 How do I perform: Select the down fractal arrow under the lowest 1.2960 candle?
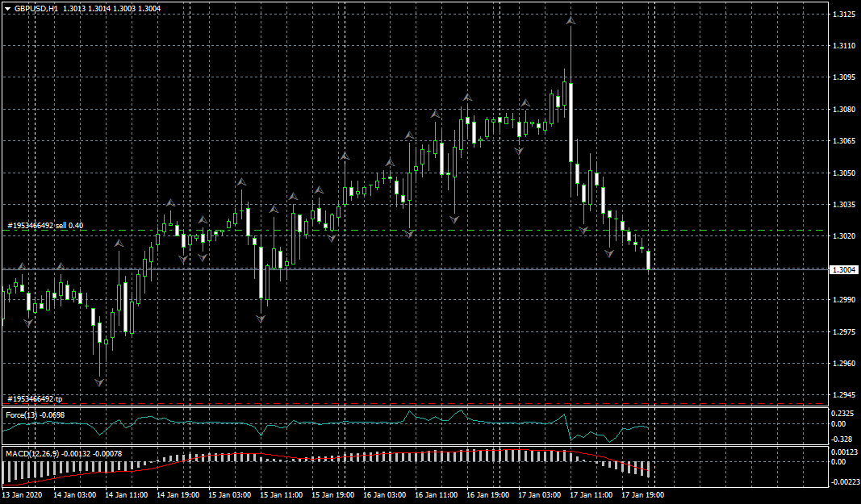click(x=99, y=381)
